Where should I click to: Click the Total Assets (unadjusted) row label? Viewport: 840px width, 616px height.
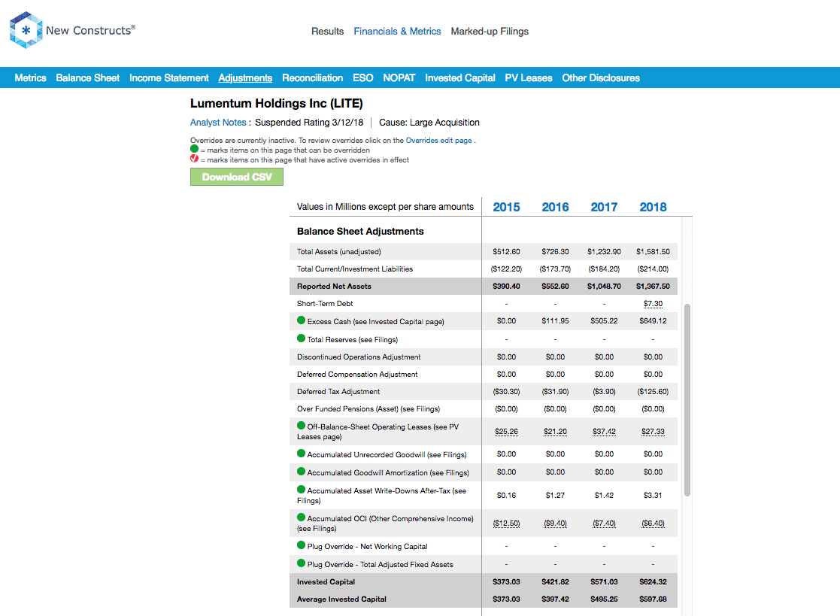[338, 252]
